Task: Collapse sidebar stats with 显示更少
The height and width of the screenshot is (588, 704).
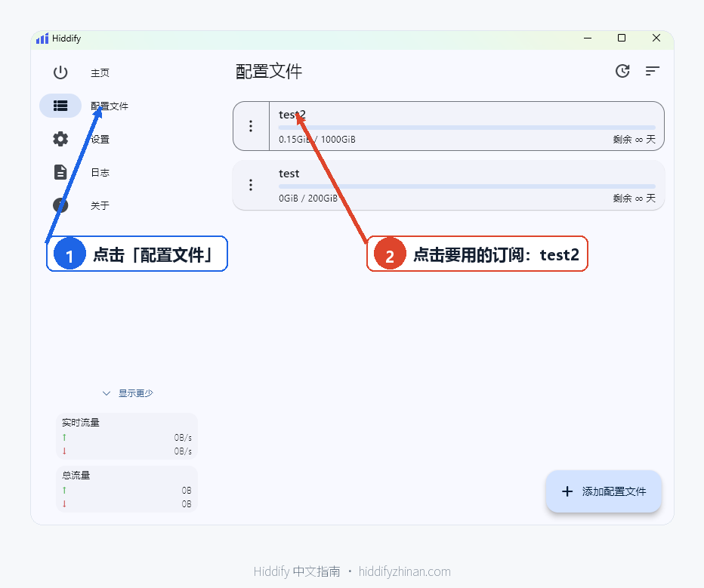Action: (x=128, y=393)
